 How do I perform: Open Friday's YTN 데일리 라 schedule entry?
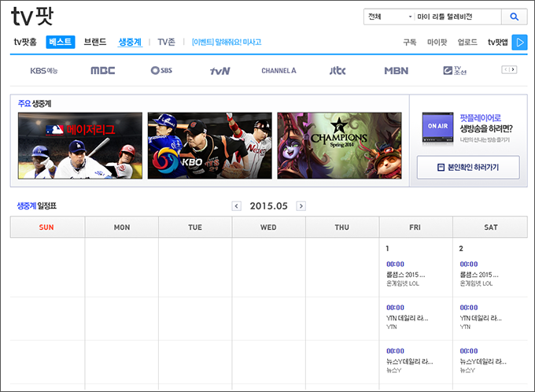pos(407,318)
